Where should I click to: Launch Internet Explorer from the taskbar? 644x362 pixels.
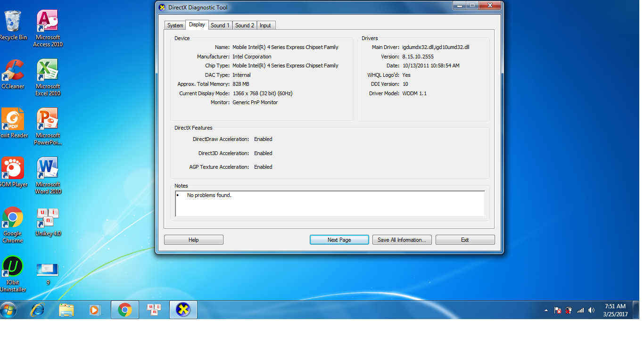click(37, 310)
